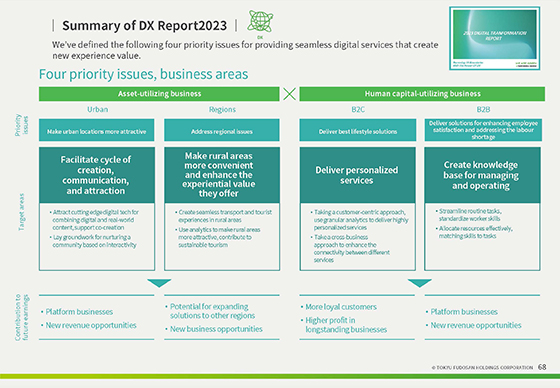Click the Tokyu Fudosan Holdings Corporation copyright text
The height and width of the screenshot is (388, 560).
pos(482,367)
